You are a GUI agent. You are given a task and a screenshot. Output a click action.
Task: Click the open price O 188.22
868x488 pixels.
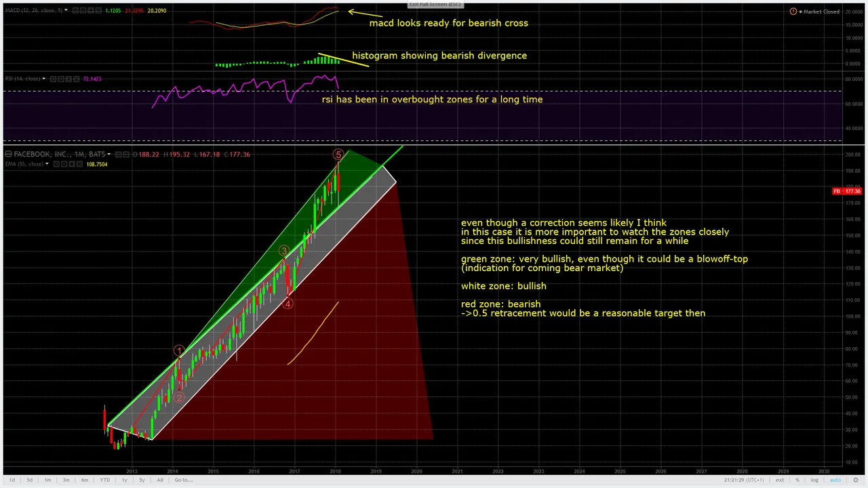pos(145,155)
